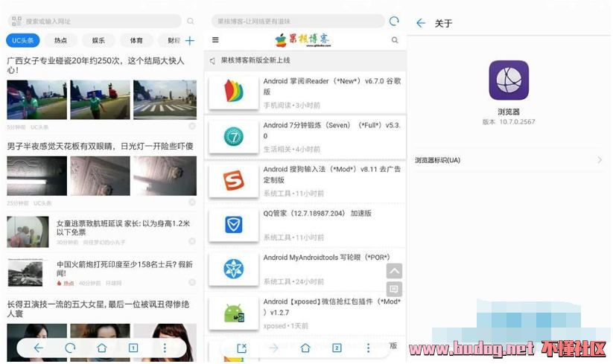Reload the page using the blue refresh icon in the 果核博客 address bar

pos(394,22)
